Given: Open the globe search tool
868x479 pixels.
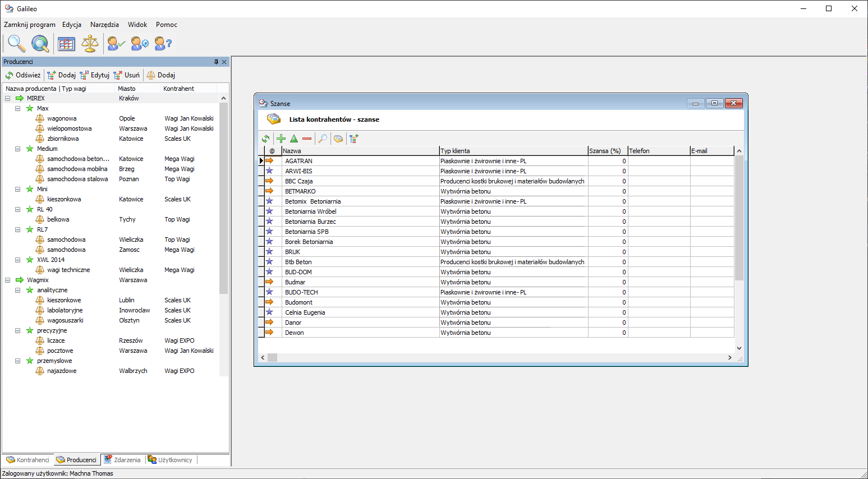Looking at the screenshot, I should (x=40, y=43).
